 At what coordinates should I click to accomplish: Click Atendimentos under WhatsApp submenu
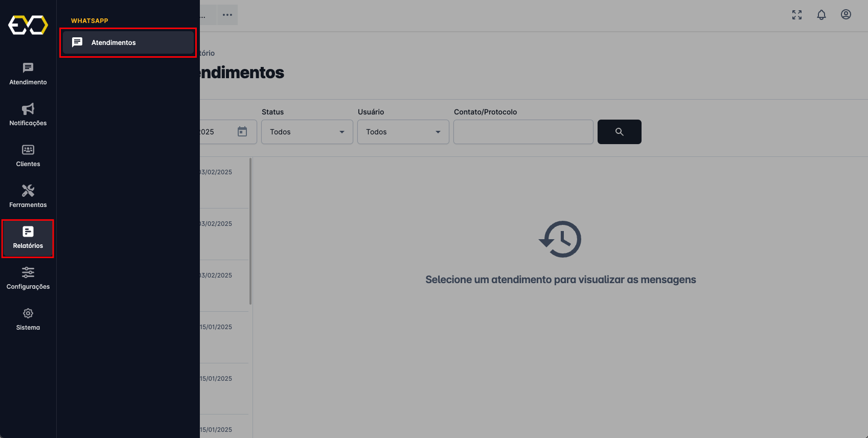click(128, 42)
